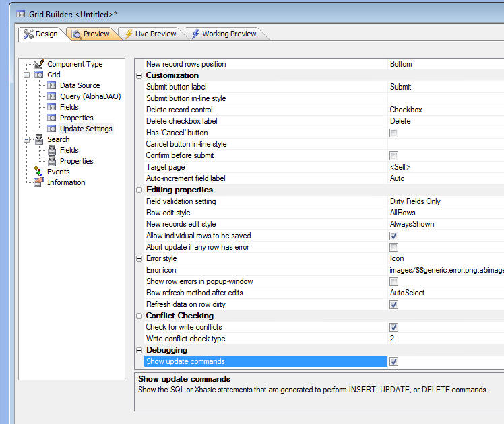The height and width of the screenshot is (424, 504).
Task: Click the Update Settings grid icon
Action: click(51, 129)
